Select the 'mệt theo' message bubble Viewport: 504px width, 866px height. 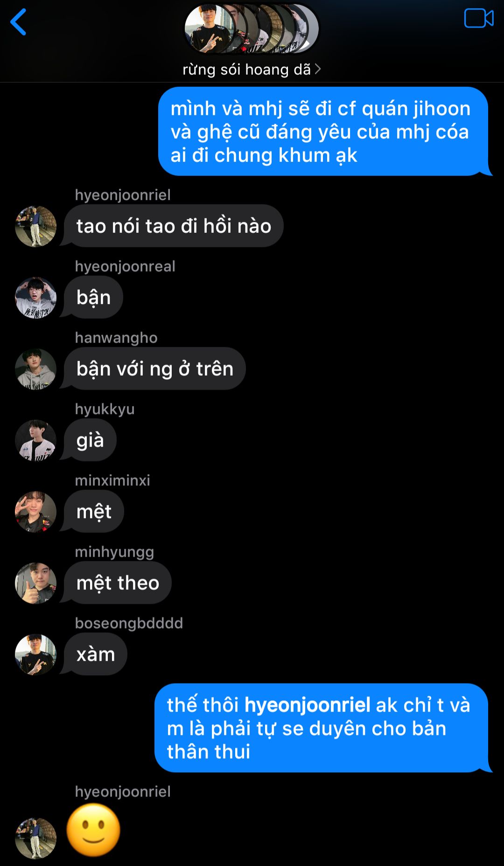(118, 583)
